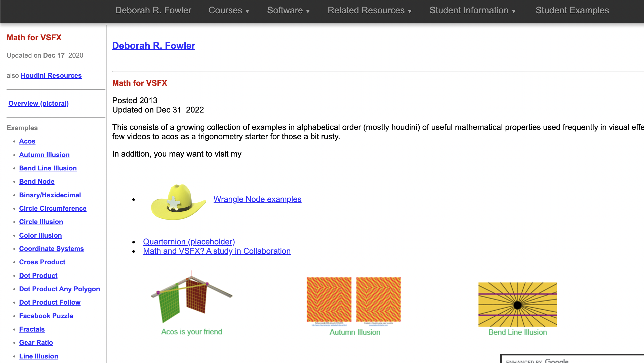Open the Dot Product Any Polygon link
Image resolution: width=644 pixels, height=363 pixels.
point(59,289)
